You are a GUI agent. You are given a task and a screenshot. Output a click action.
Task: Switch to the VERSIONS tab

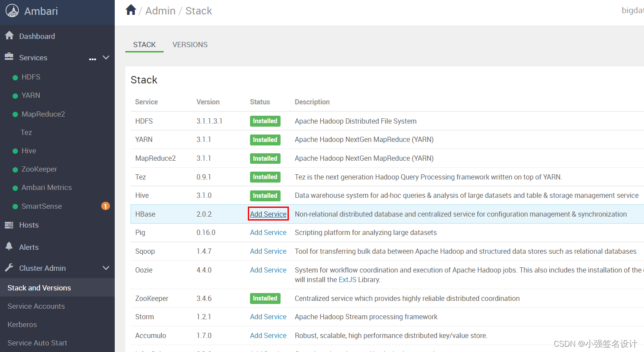(x=190, y=45)
